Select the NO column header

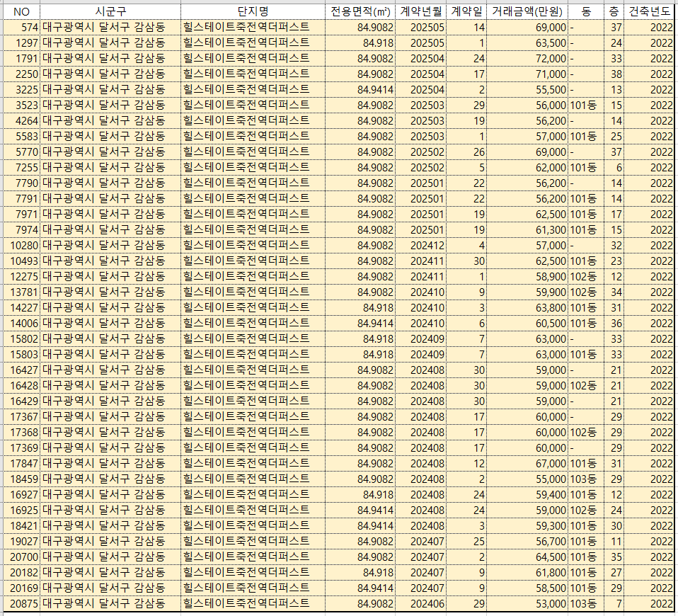point(22,11)
